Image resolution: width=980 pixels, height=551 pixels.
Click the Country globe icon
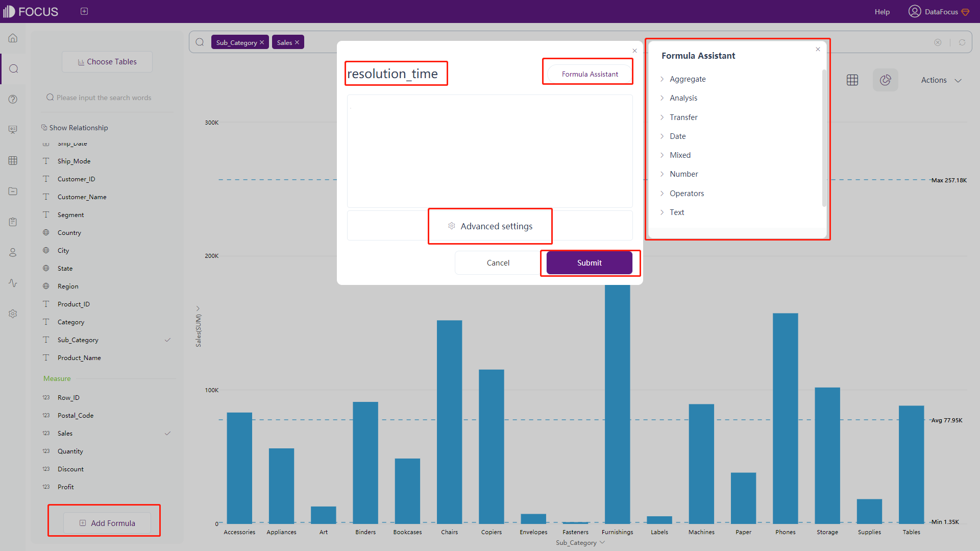pyautogui.click(x=46, y=232)
